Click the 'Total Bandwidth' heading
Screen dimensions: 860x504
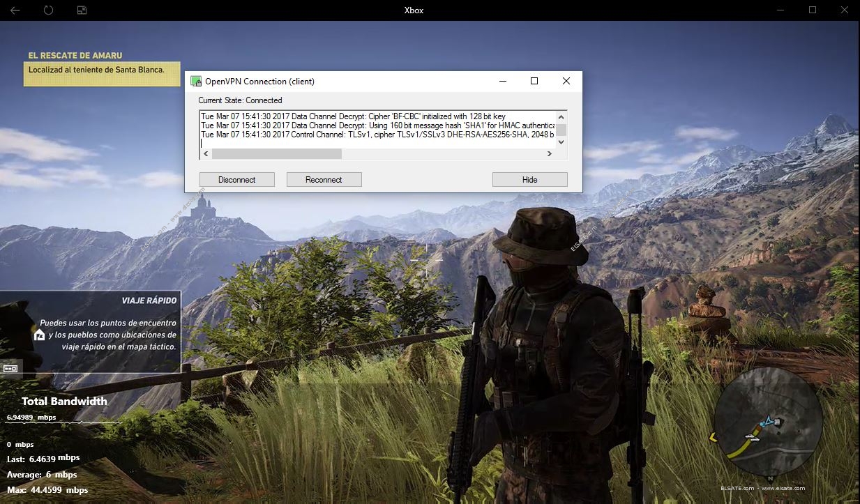64,401
